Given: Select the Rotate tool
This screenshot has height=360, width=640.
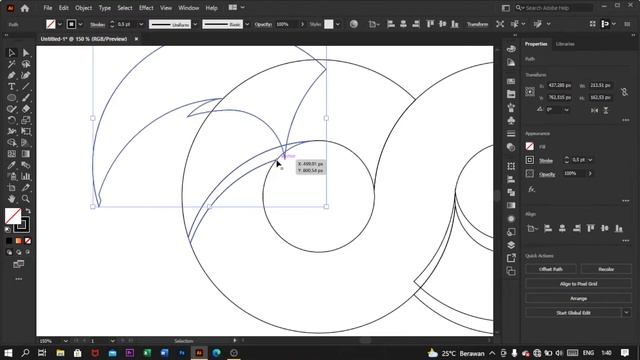Looking at the screenshot, I should pos(11,120).
